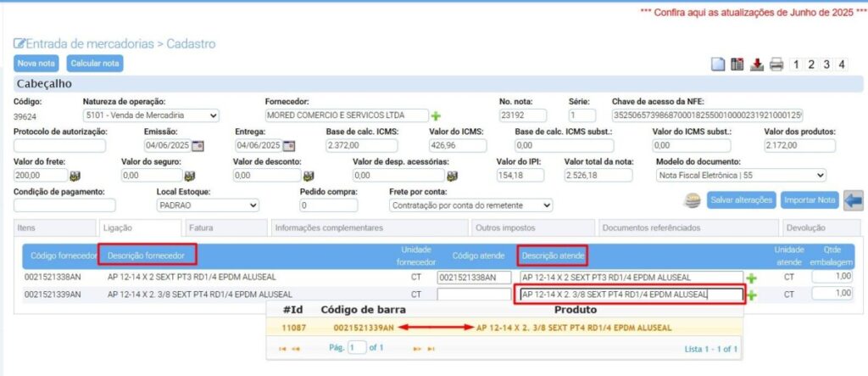Click the Nova nota button

[x=36, y=64]
